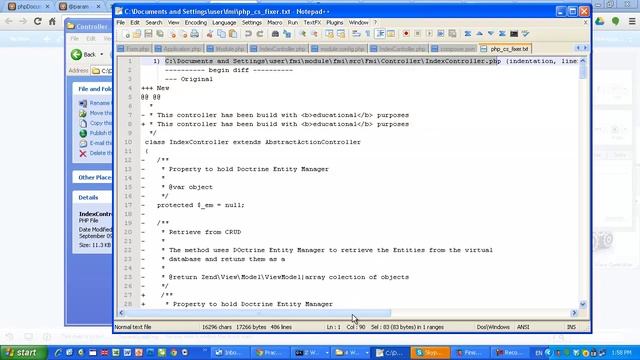This screenshot has width=640, height=360.
Task: Switch to the Application.php tab
Action: point(178,49)
